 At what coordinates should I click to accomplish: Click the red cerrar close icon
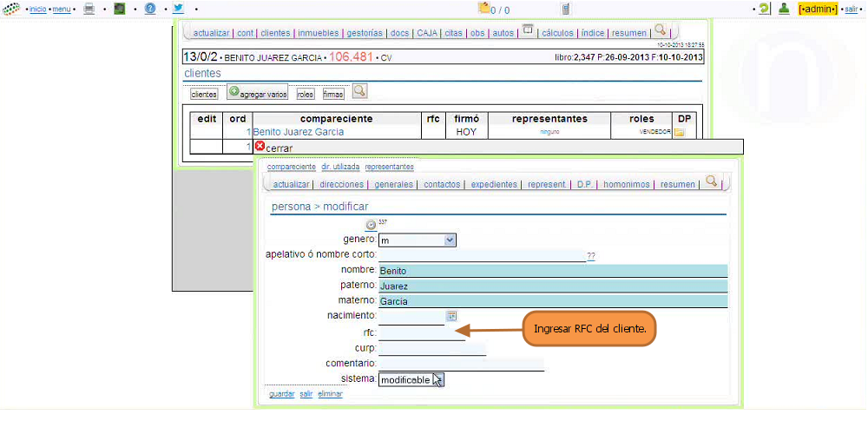click(260, 146)
